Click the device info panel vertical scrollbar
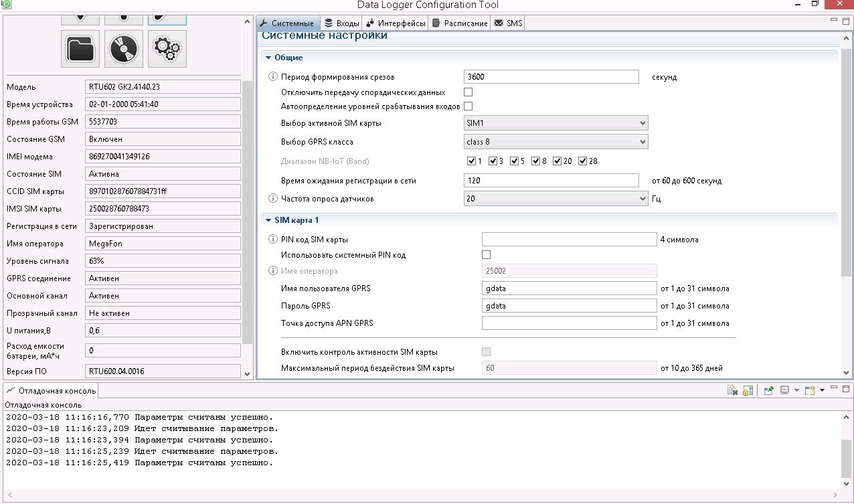Image resolution: width=854 pixels, height=504 pixels. tap(248, 213)
